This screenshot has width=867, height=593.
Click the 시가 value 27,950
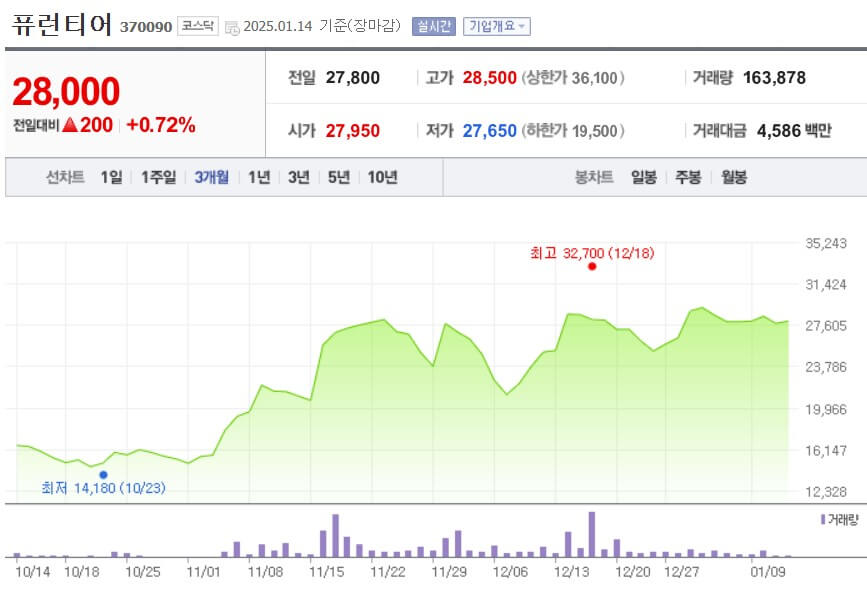pyautogui.click(x=353, y=131)
